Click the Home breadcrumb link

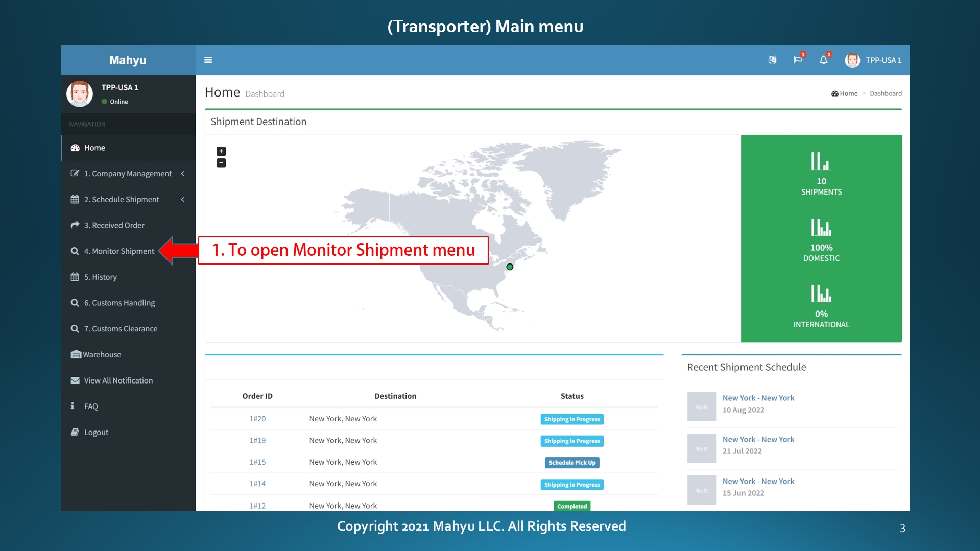(849, 93)
